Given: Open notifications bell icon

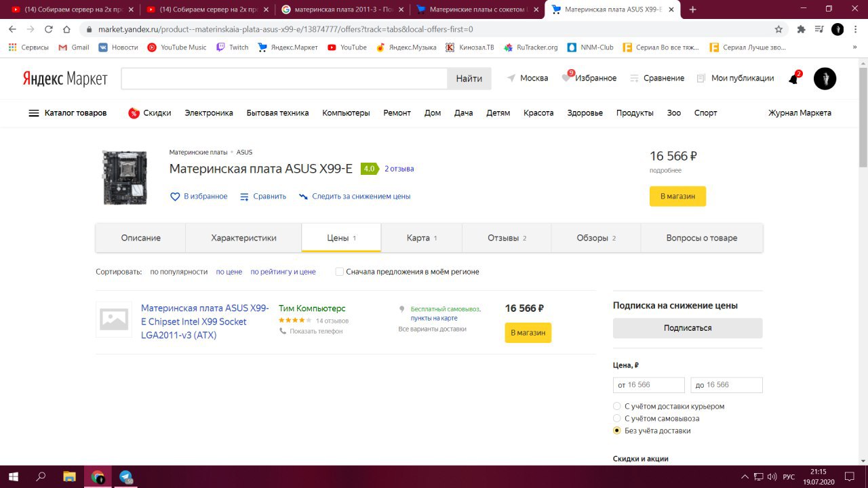Looking at the screenshot, I should pyautogui.click(x=793, y=78).
